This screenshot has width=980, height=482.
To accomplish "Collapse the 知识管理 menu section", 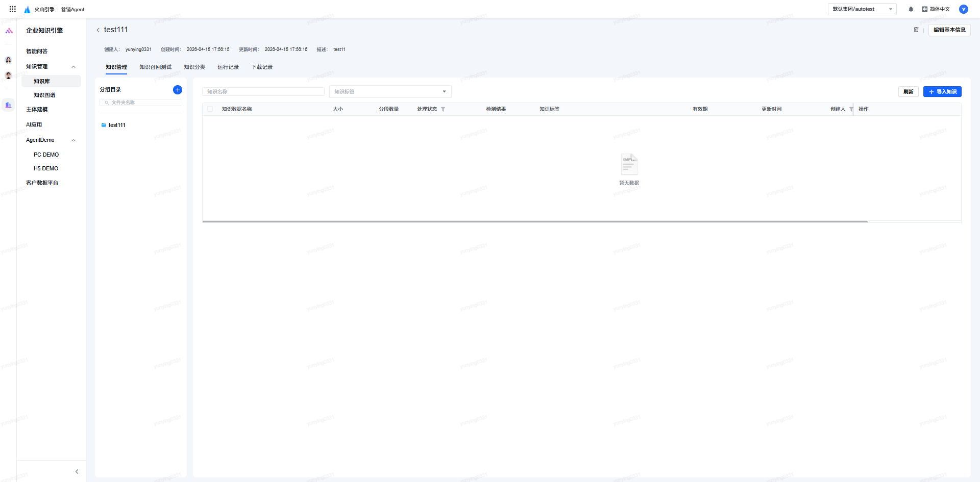I will coord(73,67).
